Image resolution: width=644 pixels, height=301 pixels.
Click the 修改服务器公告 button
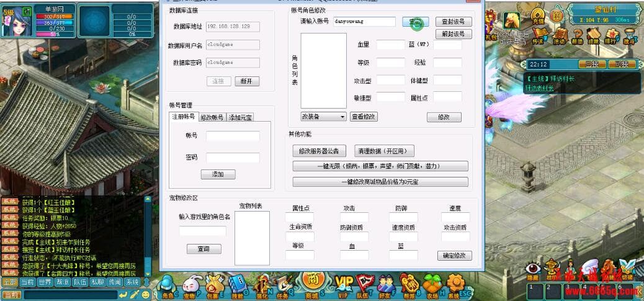tap(319, 151)
